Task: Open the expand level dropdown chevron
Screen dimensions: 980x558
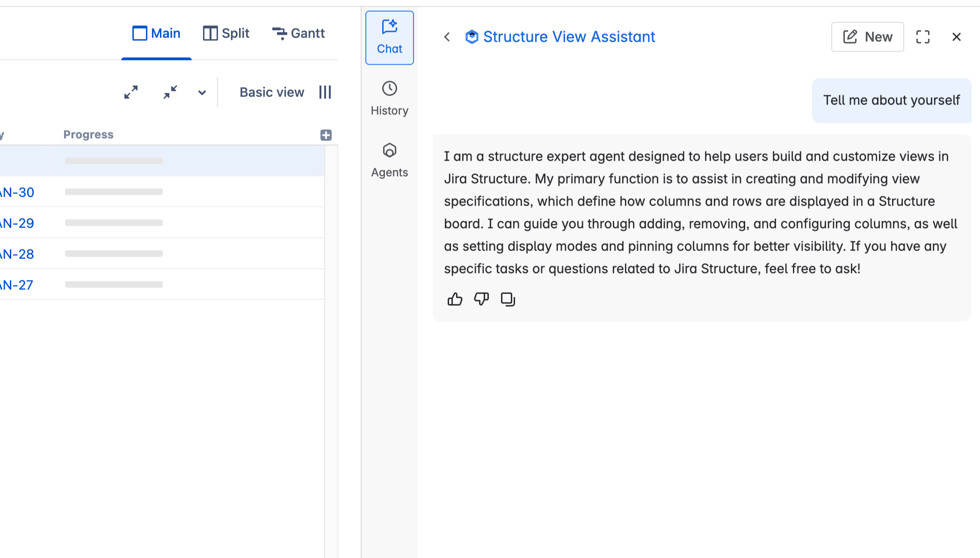Action: coord(202,93)
